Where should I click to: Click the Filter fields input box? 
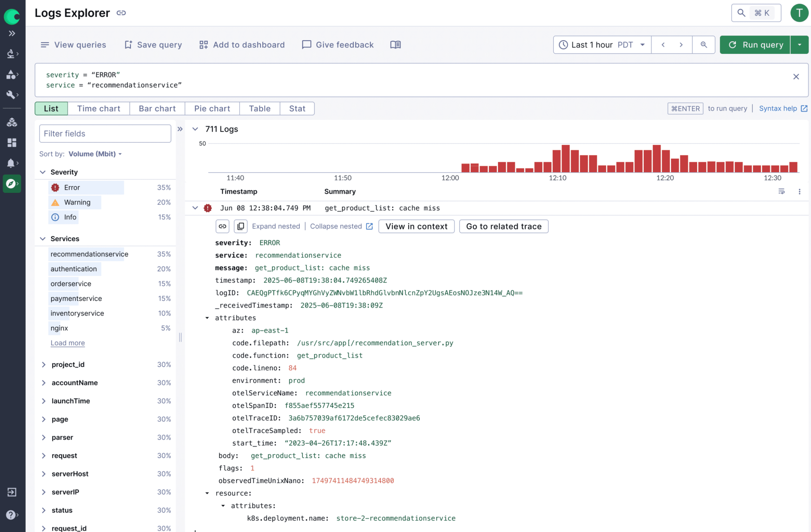105,134
